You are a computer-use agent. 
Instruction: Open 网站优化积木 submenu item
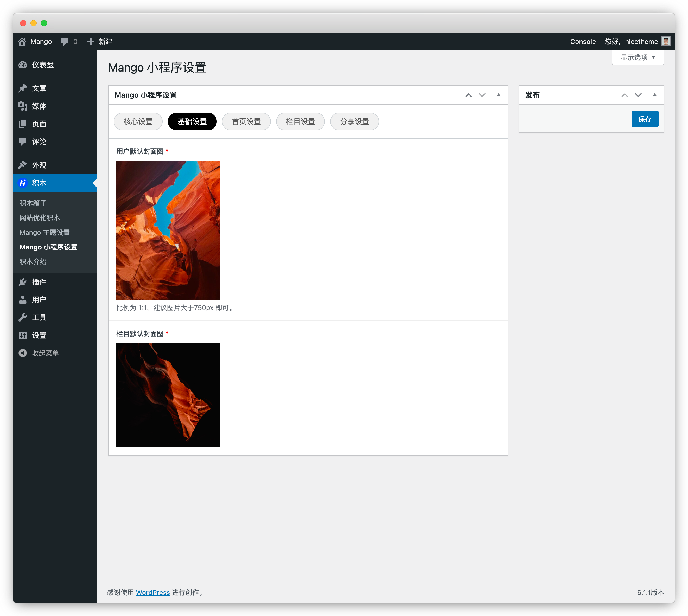[40, 218]
